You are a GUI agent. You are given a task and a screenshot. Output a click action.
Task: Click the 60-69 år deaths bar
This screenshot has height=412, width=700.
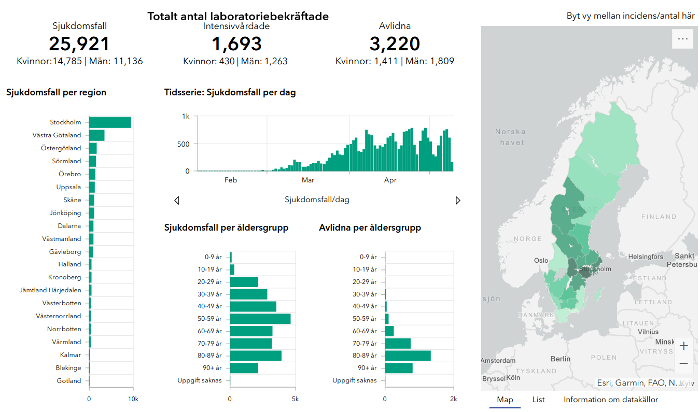[389, 331]
